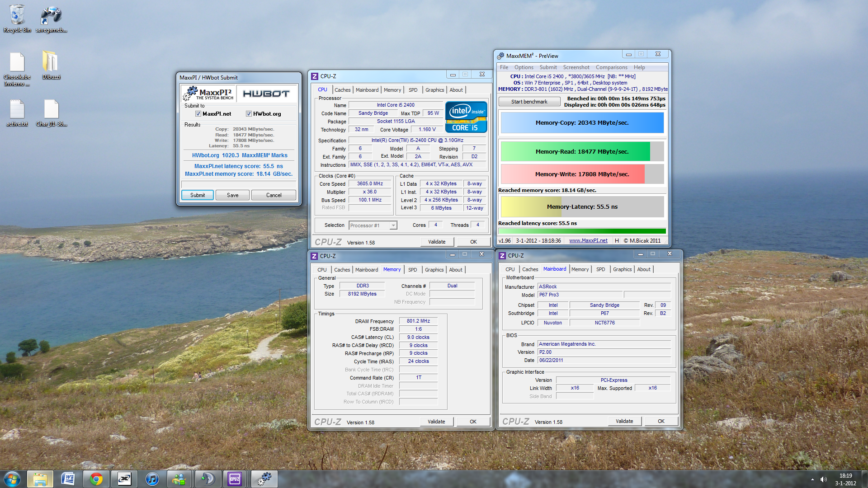
Task: Click Submit in MaxxPI / HWbot Submit
Action: pos(198,195)
